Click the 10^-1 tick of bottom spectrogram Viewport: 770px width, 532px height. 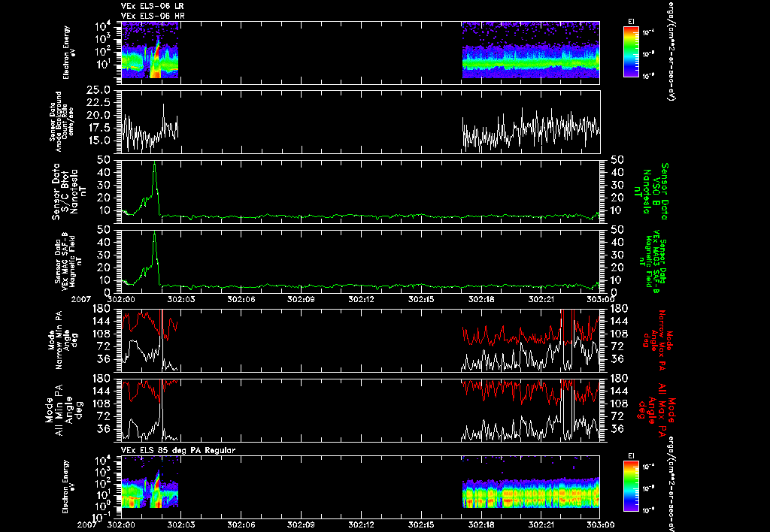pyautogui.click(x=100, y=517)
